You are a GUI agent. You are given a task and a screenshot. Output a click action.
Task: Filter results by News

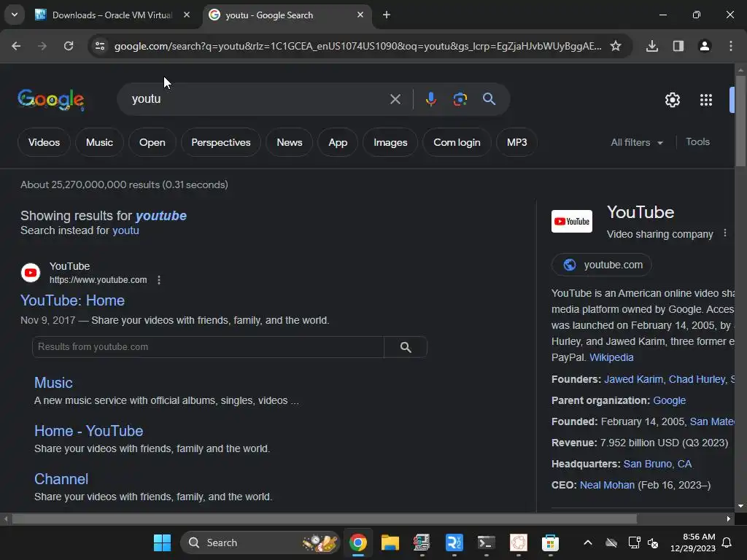[x=289, y=142]
